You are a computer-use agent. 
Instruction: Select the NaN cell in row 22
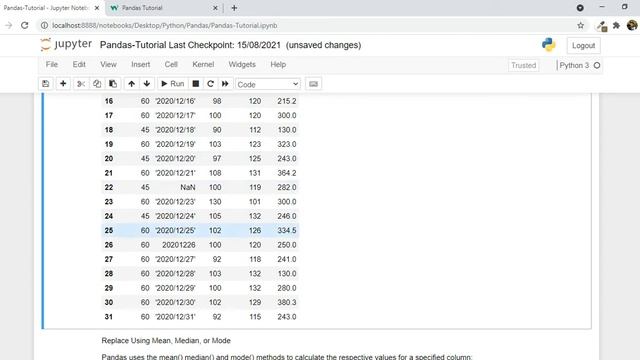pyautogui.click(x=188, y=187)
